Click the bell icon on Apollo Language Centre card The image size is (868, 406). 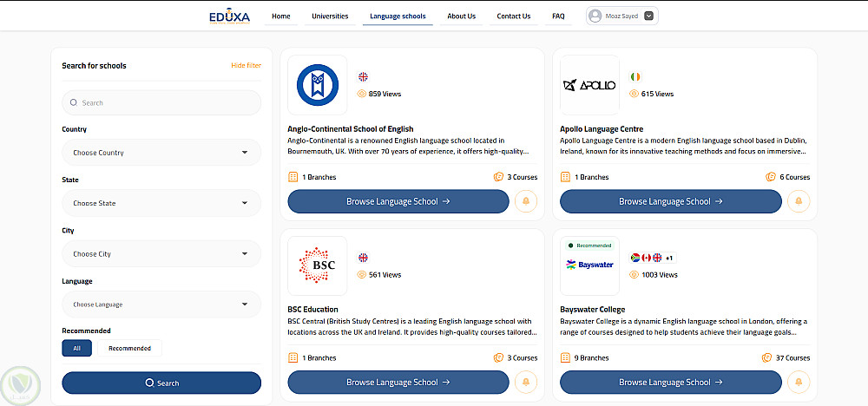tap(799, 201)
